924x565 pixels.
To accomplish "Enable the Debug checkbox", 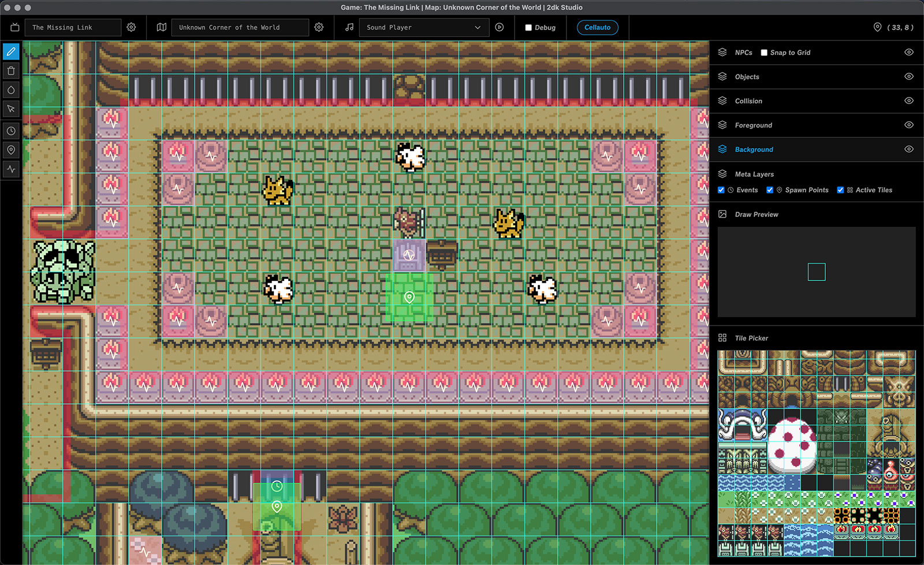I will click(x=528, y=28).
